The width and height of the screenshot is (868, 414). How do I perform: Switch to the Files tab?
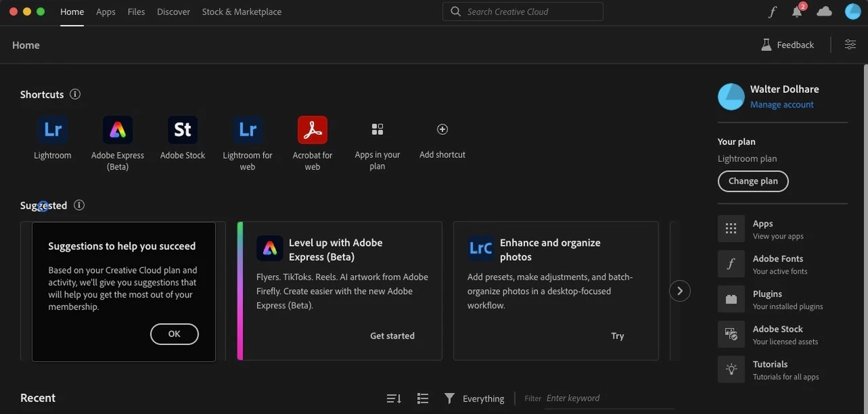[x=136, y=12]
